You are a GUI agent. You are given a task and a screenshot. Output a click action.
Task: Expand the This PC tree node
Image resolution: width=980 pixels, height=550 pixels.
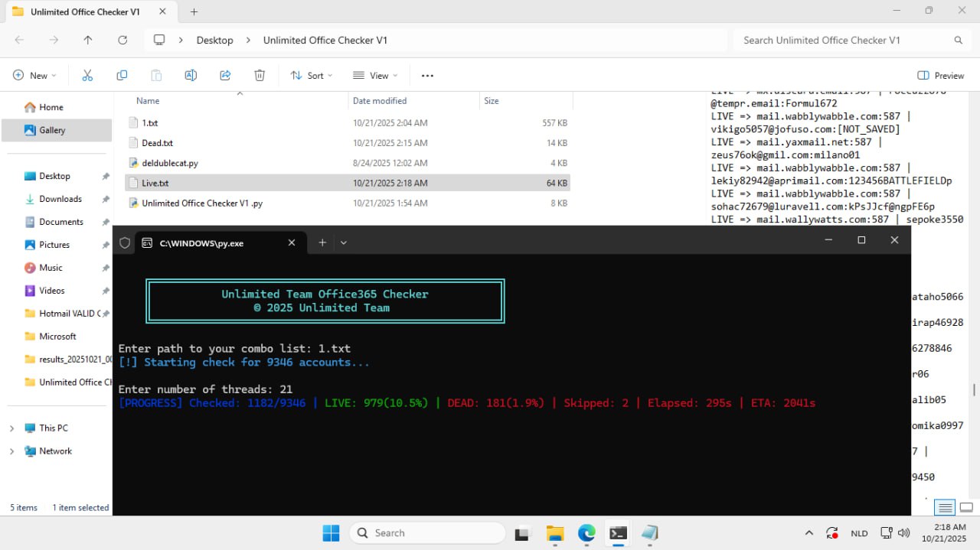[11, 428]
